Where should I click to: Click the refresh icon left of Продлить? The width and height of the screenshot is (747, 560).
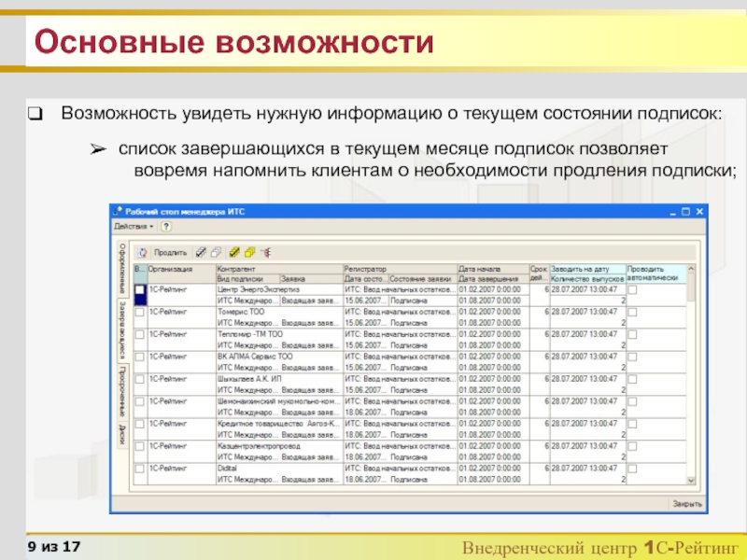pyautogui.click(x=142, y=253)
